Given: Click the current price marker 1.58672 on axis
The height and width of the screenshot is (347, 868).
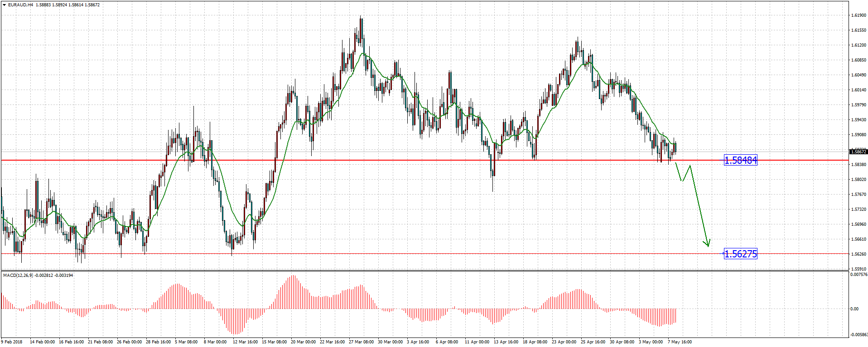Looking at the screenshot, I should (858, 152).
